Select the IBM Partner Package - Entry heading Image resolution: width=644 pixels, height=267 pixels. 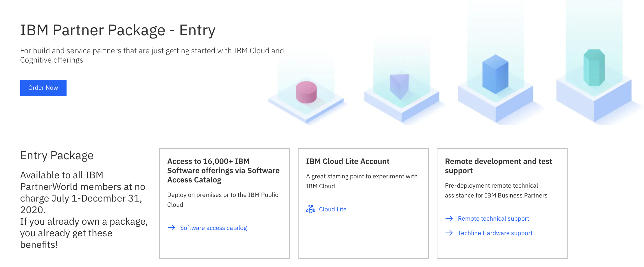(x=118, y=30)
